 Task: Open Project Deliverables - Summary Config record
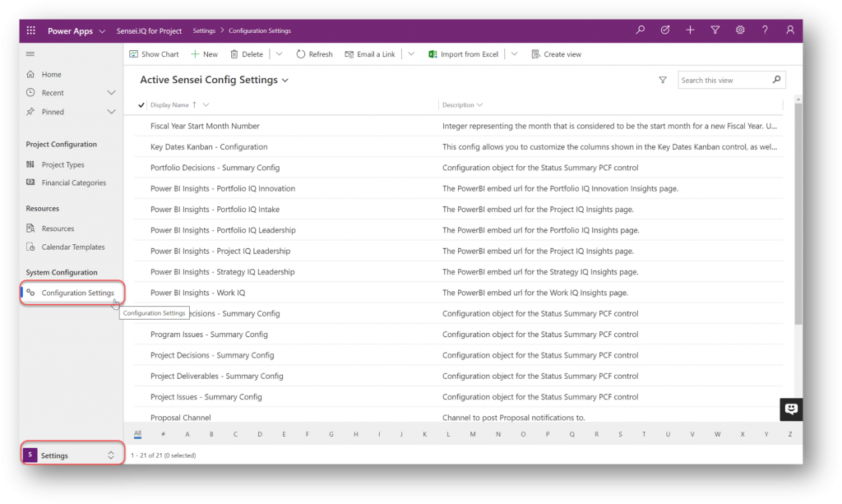(216, 376)
